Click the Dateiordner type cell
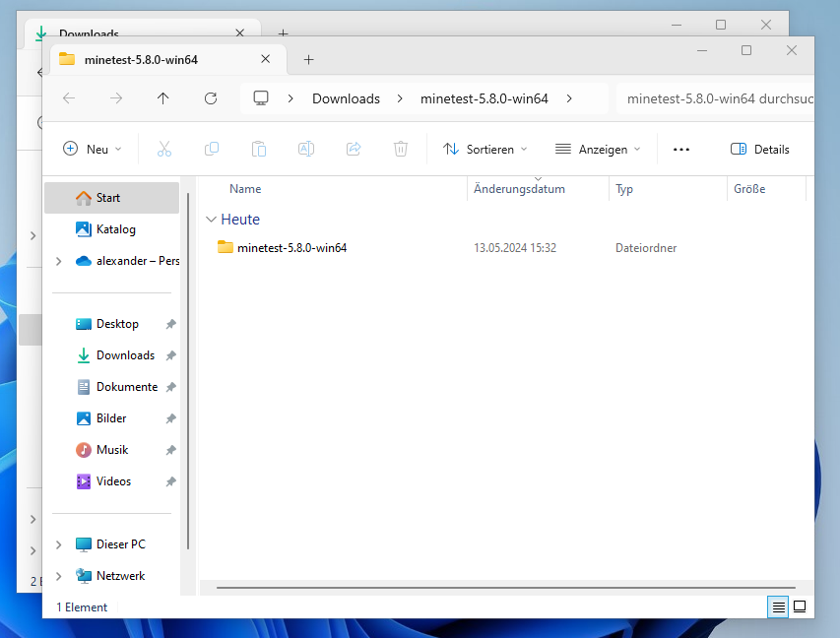This screenshot has width=840, height=638. tap(646, 248)
